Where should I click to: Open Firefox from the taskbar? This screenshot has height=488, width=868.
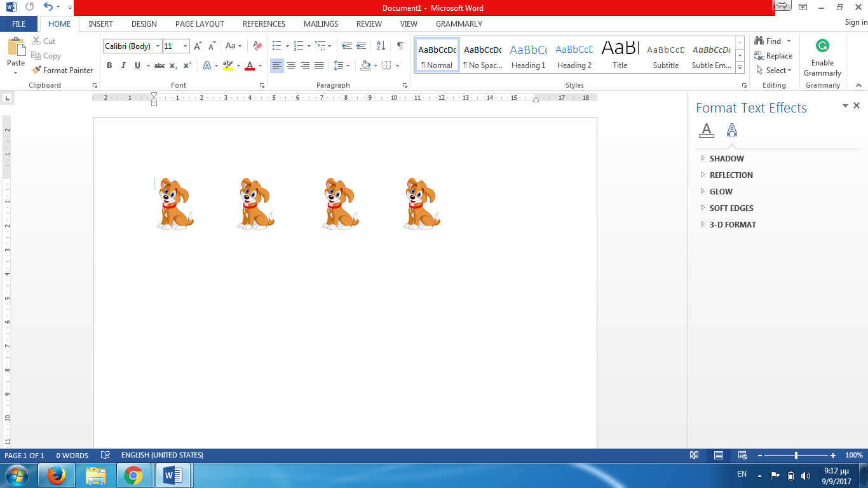57,475
